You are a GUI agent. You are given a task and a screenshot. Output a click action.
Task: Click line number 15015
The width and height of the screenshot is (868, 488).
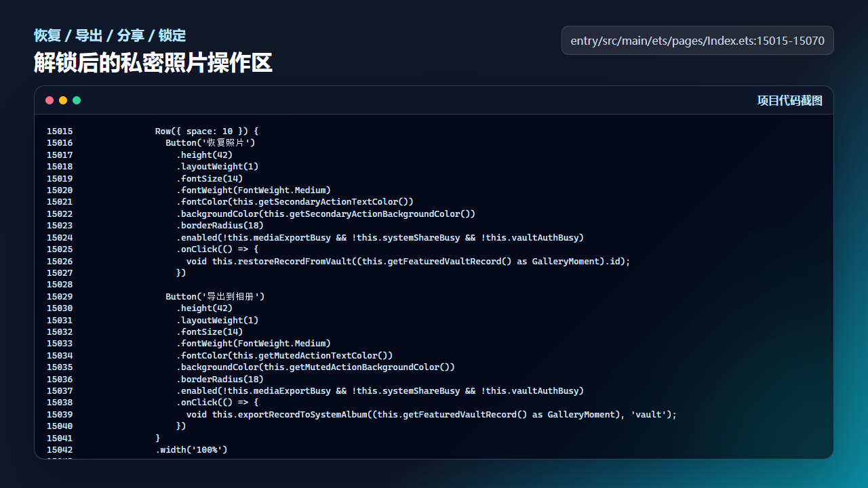60,131
